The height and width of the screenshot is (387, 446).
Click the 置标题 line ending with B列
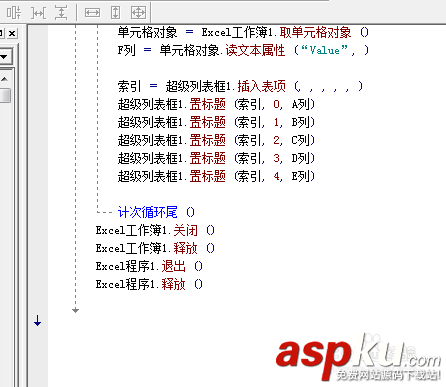pyautogui.click(x=216, y=122)
